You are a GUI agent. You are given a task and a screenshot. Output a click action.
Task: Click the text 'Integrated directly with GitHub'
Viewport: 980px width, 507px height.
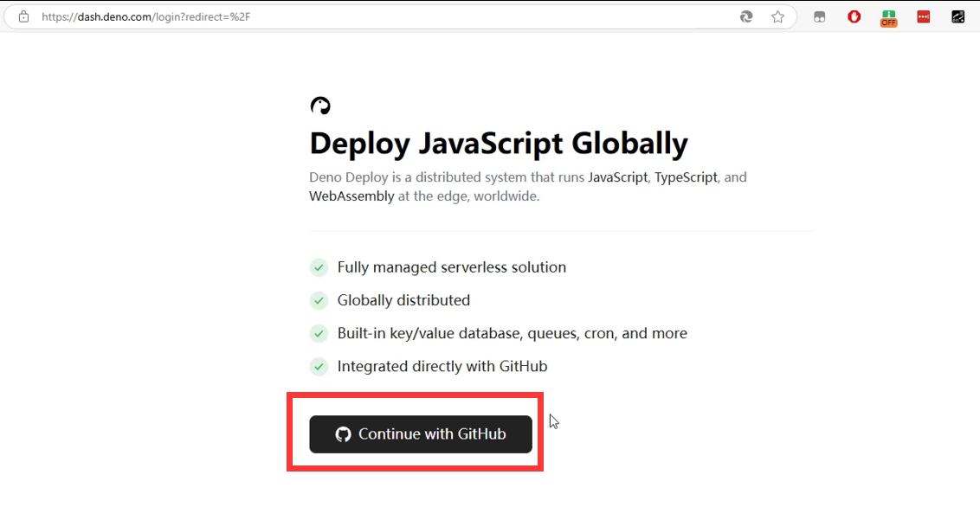click(x=442, y=366)
